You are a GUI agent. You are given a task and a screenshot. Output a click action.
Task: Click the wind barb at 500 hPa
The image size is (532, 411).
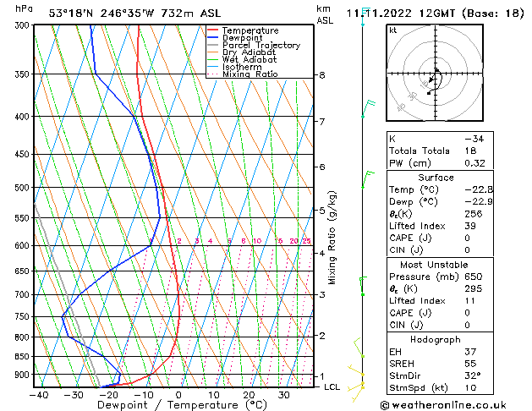[x=368, y=179]
